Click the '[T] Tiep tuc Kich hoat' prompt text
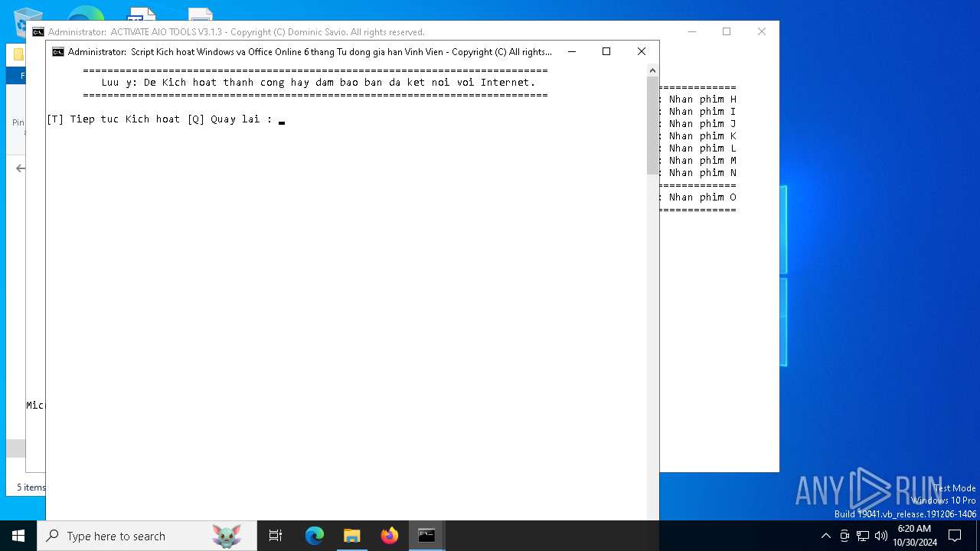This screenshot has width=980, height=551. 113,119
